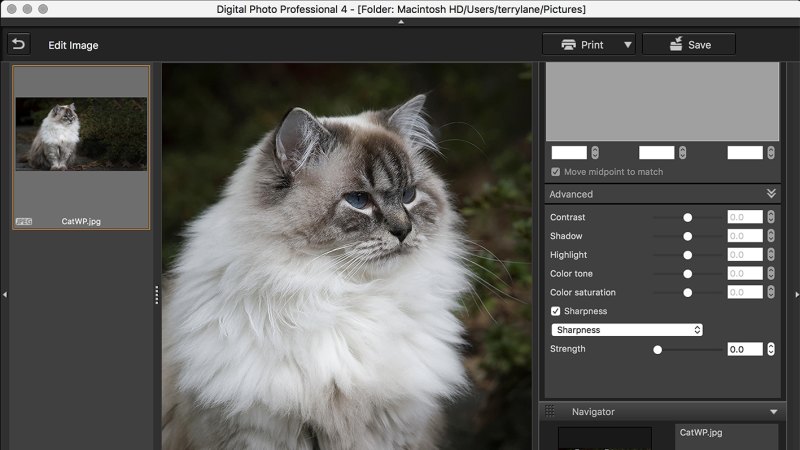Click the Navigator panel title
Image resolution: width=800 pixels, height=450 pixels.
[593, 412]
